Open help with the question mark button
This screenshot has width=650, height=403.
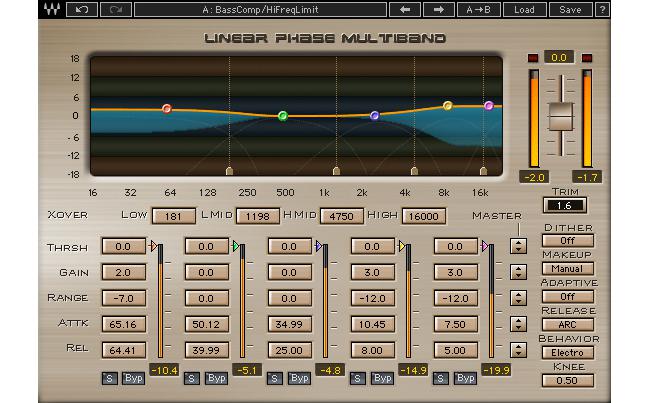pos(602,10)
